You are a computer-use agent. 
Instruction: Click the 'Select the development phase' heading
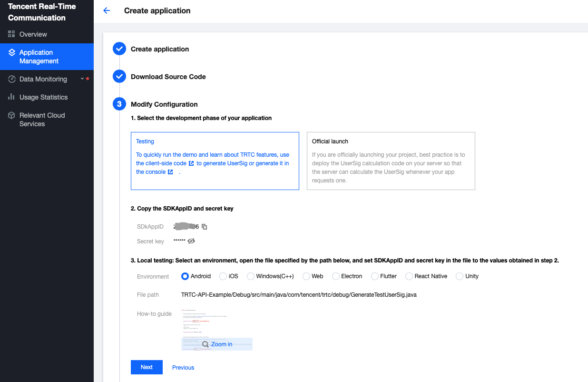point(201,118)
